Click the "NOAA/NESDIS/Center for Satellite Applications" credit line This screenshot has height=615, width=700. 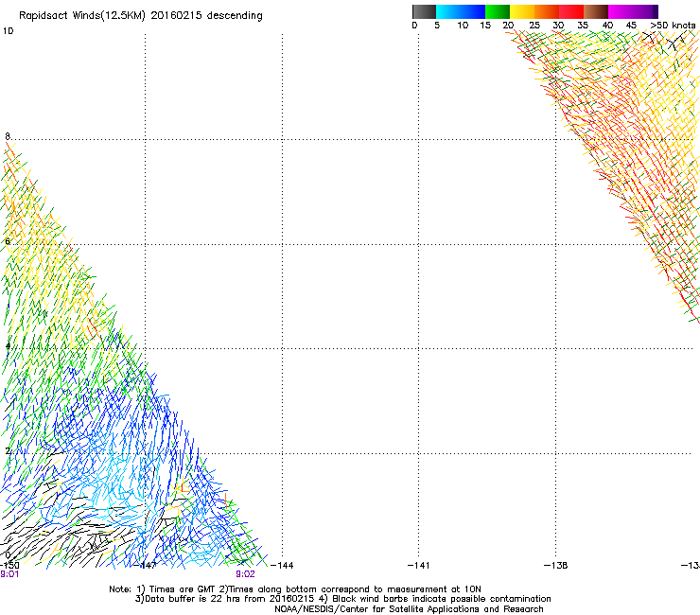[409, 609]
